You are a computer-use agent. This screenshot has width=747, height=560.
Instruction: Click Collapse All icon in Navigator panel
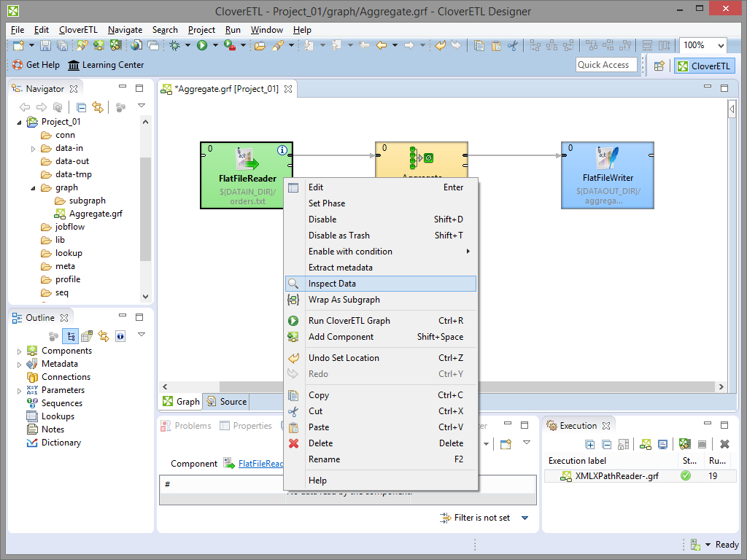pos(82,107)
